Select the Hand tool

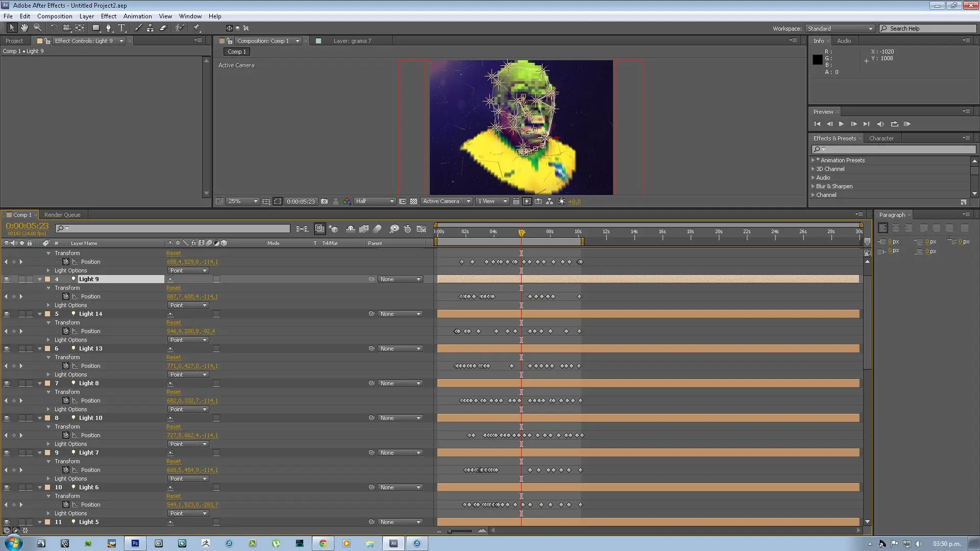tap(24, 28)
